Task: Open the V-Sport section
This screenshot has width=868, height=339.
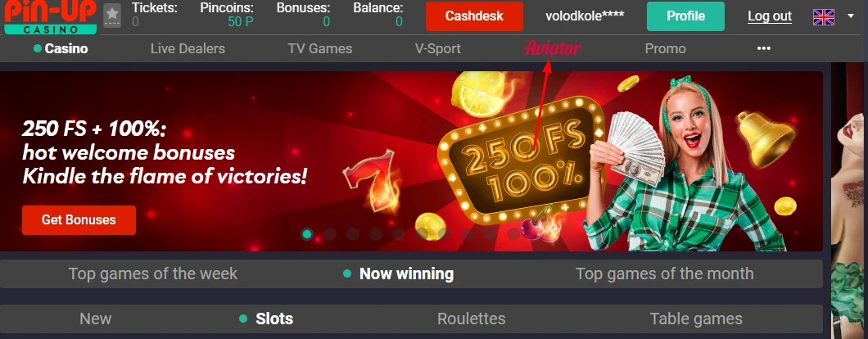Action: click(438, 49)
